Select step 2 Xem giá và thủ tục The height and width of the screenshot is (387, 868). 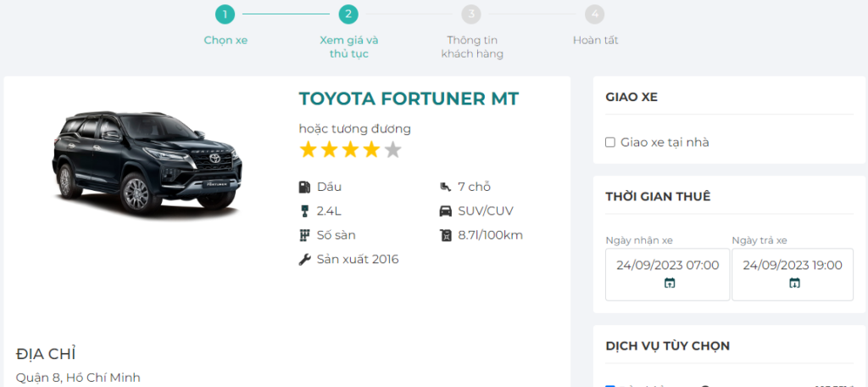click(x=348, y=14)
